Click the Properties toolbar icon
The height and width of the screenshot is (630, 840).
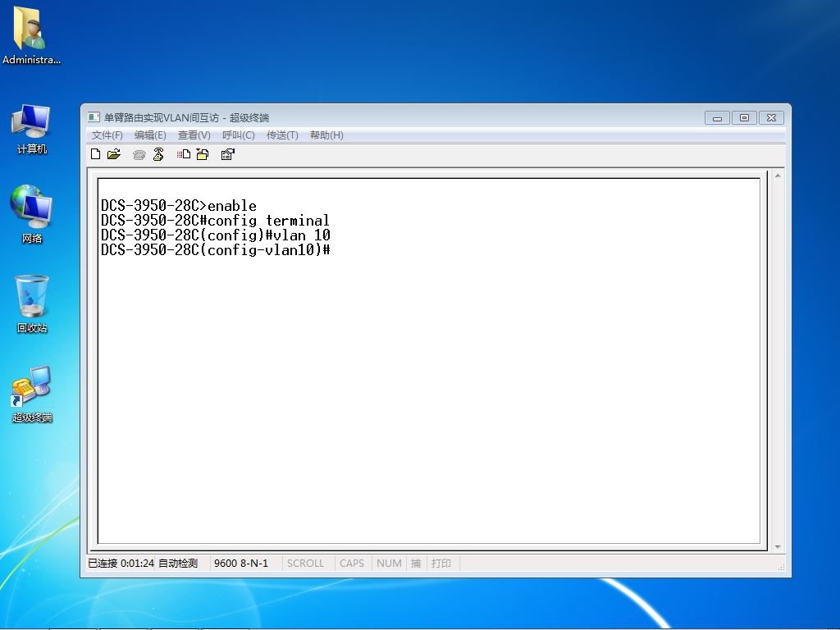tap(228, 154)
